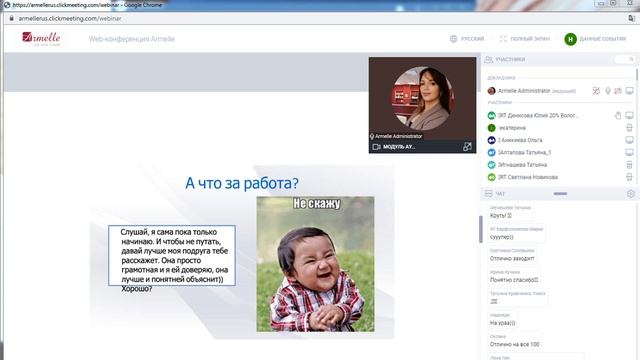
Task: Click the full screen arrows icon
Action: 503,39
